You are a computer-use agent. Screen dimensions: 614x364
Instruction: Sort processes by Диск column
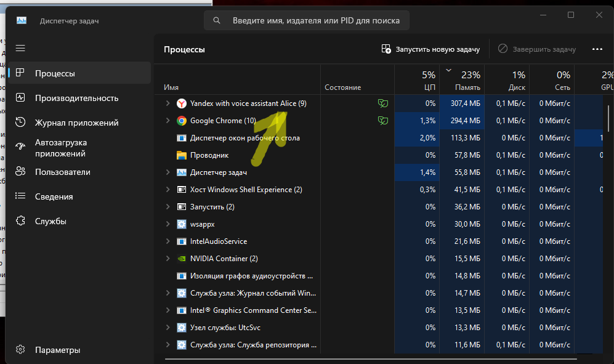point(507,79)
